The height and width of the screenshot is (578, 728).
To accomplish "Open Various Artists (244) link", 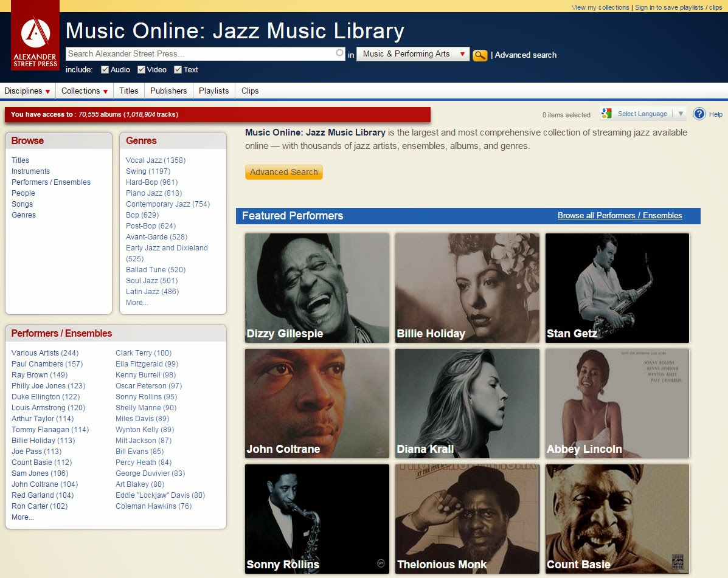I will [x=45, y=353].
